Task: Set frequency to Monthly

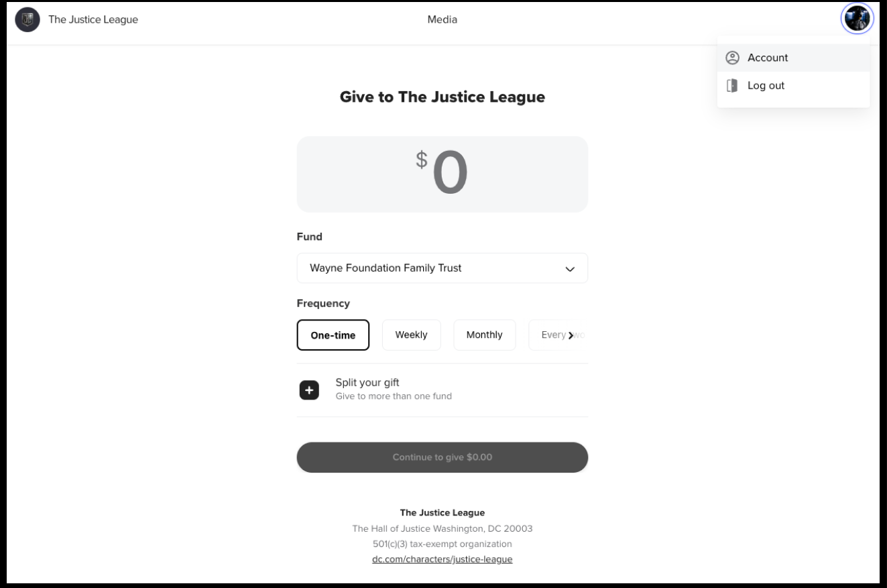Action: click(x=484, y=335)
